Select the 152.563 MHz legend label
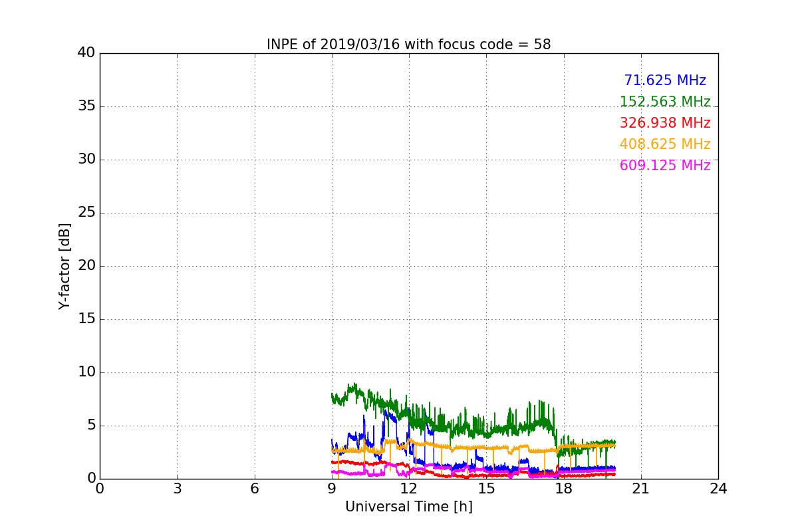The width and height of the screenshot is (798, 532). click(665, 102)
